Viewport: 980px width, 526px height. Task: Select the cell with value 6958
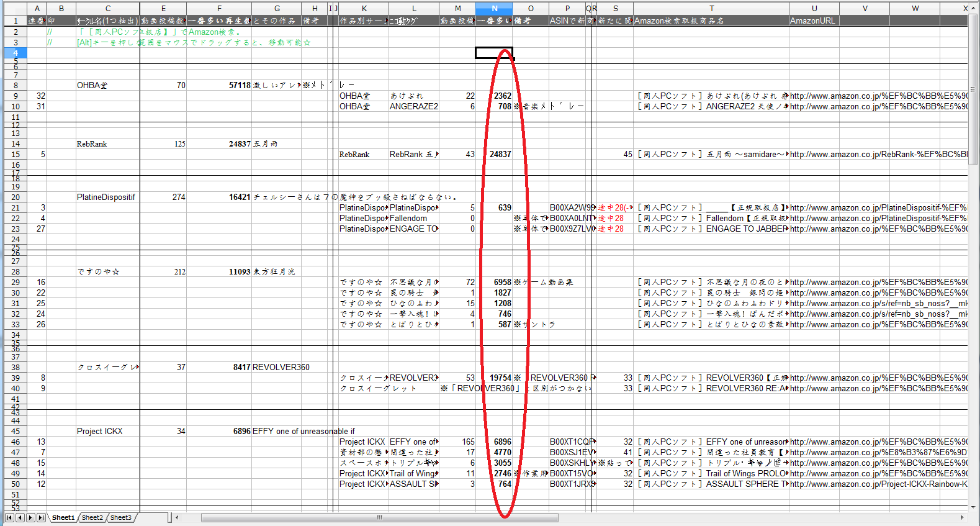click(x=494, y=282)
